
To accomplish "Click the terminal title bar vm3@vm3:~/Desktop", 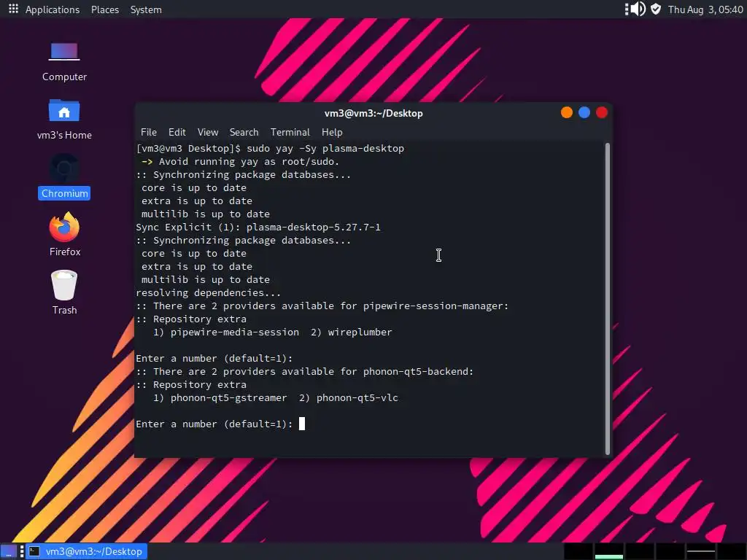I will coord(373,113).
